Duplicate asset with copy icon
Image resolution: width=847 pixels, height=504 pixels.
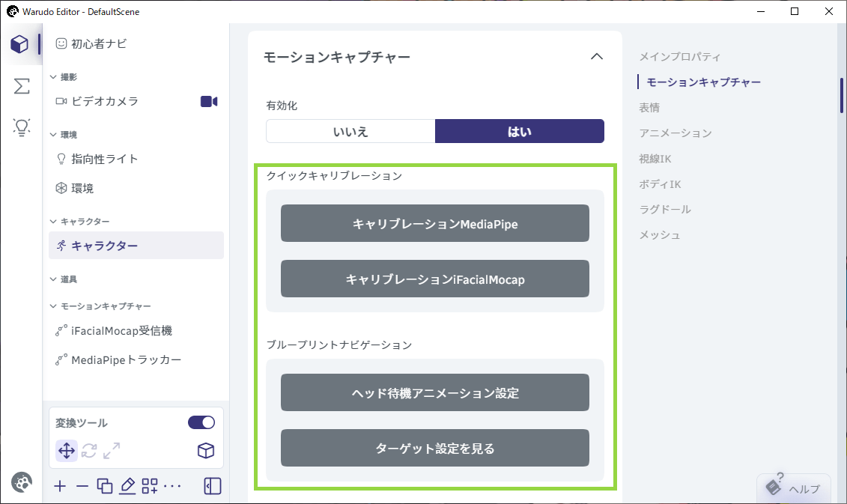(x=105, y=486)
